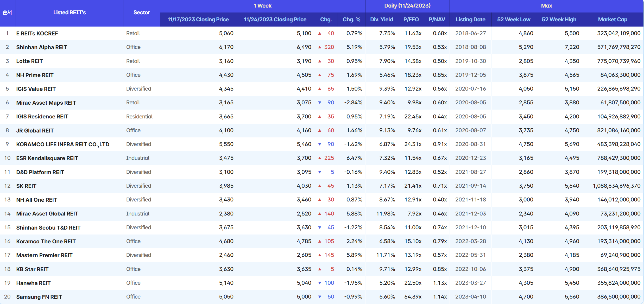The width and height of the screenshot is (644, 304).
Task: Select the ESR Kendallsquare REIT name
Action: (47, 158)
